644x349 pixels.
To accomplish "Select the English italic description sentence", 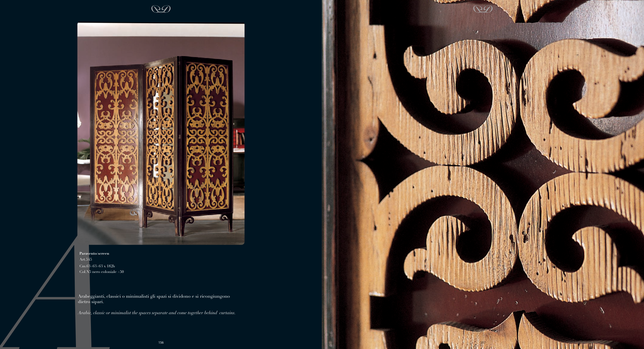I will click(x=157, y=313).
